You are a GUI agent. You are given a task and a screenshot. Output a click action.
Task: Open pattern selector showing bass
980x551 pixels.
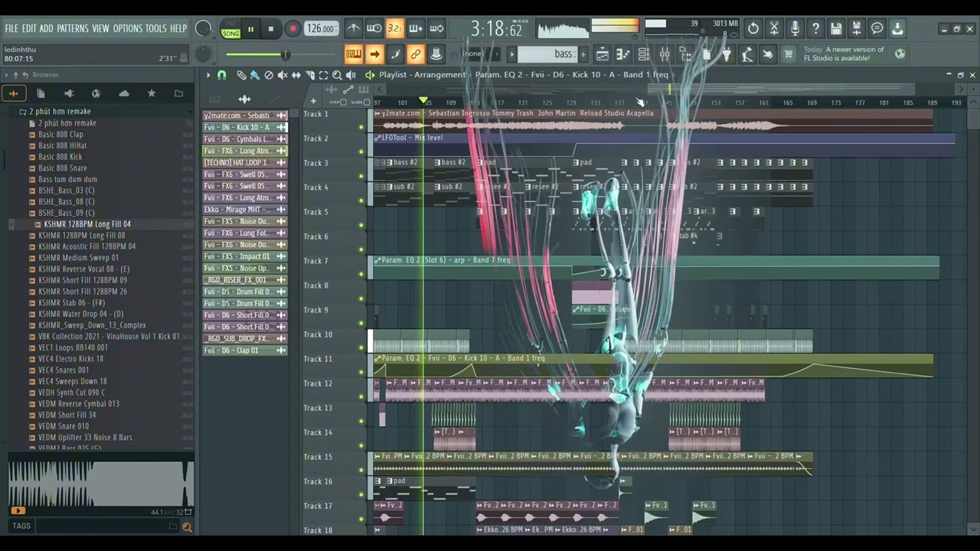547,54
